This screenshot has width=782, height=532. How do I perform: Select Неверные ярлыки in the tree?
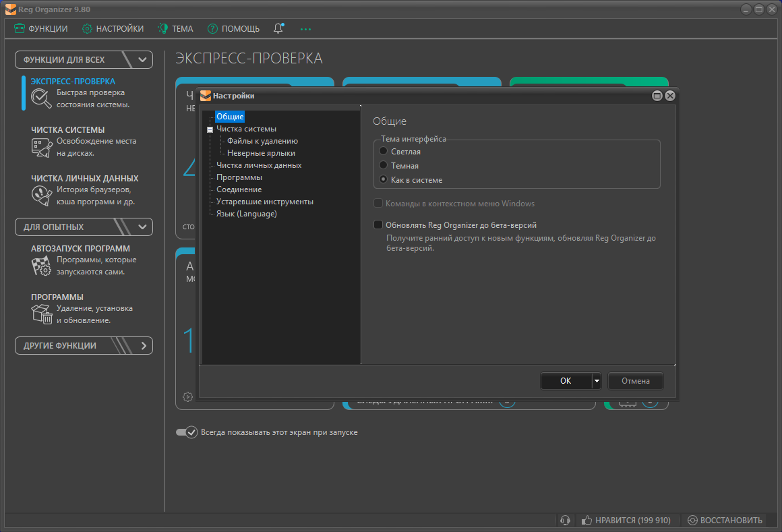[261, 153]
